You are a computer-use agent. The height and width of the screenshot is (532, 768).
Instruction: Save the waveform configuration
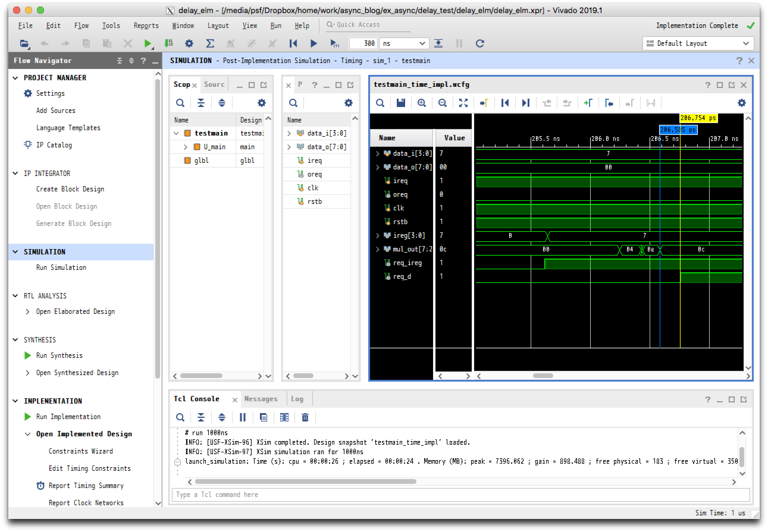(x=401, y=103)
